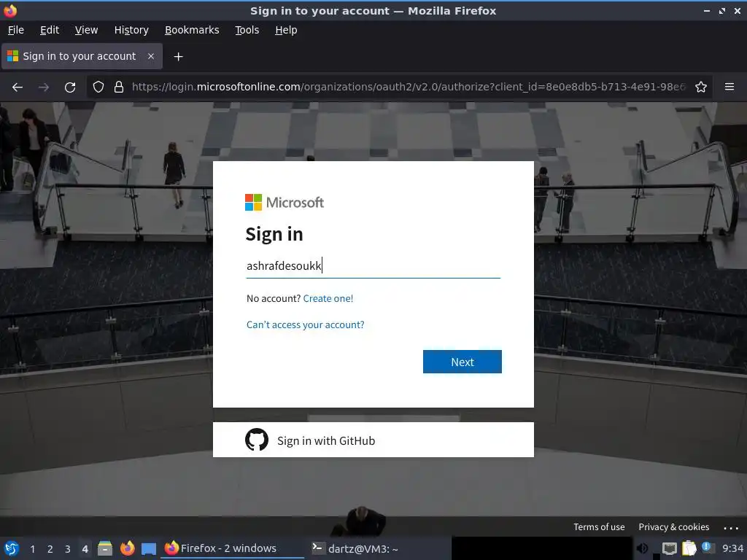This screenshot has height=560, width=747.
Task: Launch Firefox from the taskbar quick launcher
Action: (127, 548)
